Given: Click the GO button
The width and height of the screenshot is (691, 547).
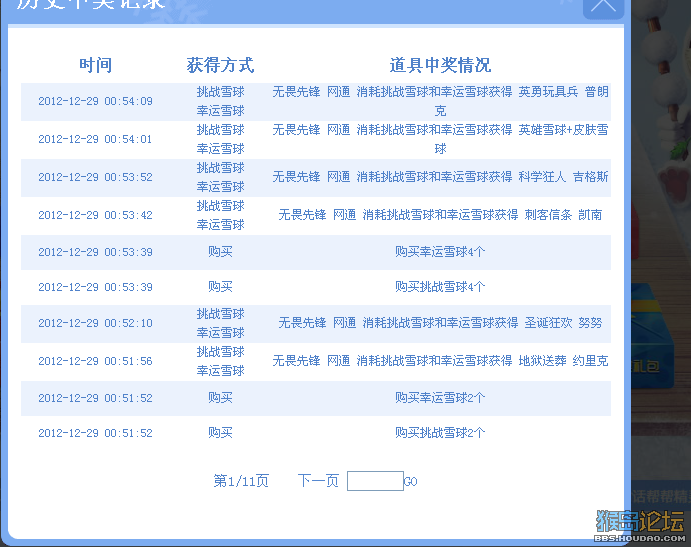Looking at the screenshot, I should [410, 481].
